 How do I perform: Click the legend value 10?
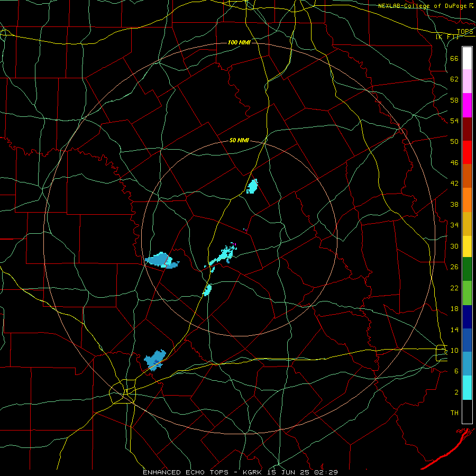pos(454,350)
